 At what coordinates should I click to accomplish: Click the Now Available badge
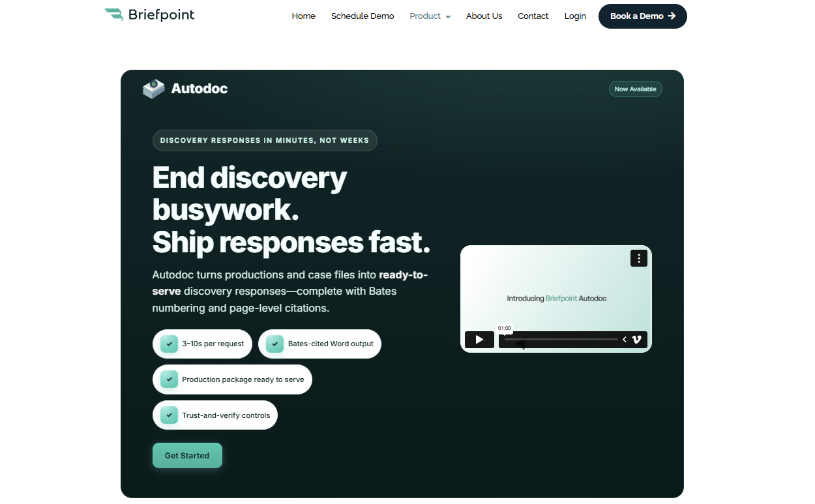click(635, 89)
